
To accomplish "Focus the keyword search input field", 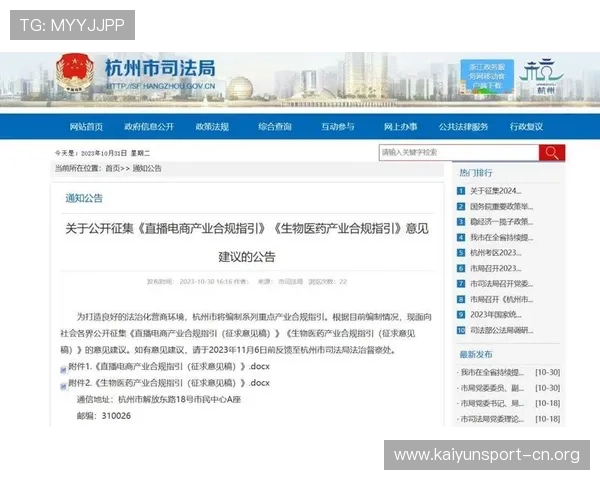I will (x=459, y=153).
